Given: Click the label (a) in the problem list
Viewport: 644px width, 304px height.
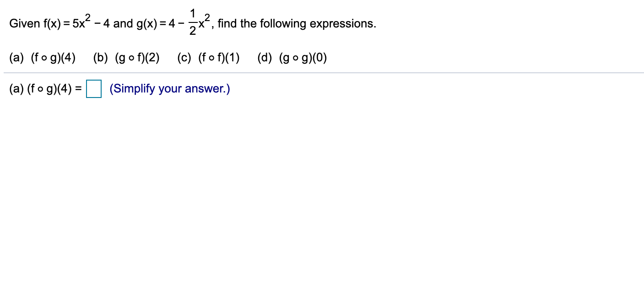Looking at the screenshot, I should (15, 58).
